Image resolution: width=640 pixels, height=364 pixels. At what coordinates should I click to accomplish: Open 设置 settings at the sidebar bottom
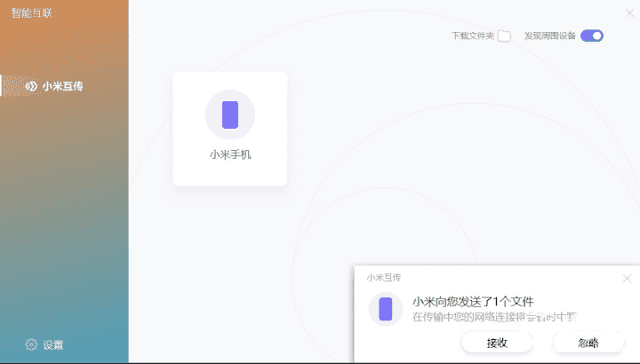click(44, 344)
